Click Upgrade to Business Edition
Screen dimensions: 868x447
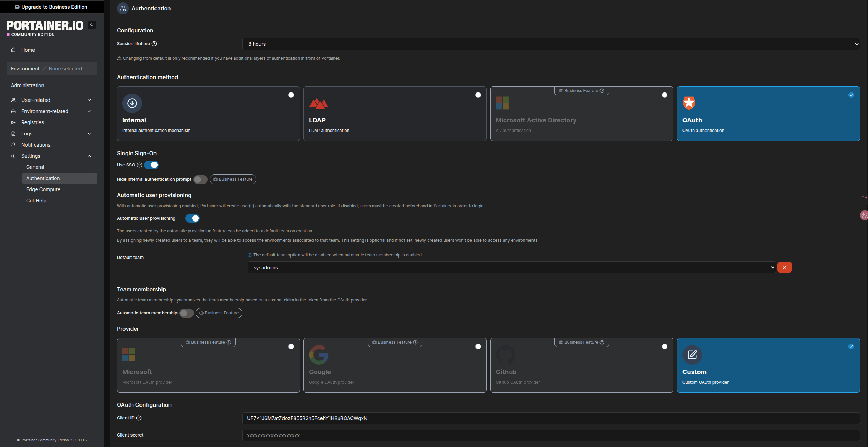pyautogui.click(x=52, y=7)
